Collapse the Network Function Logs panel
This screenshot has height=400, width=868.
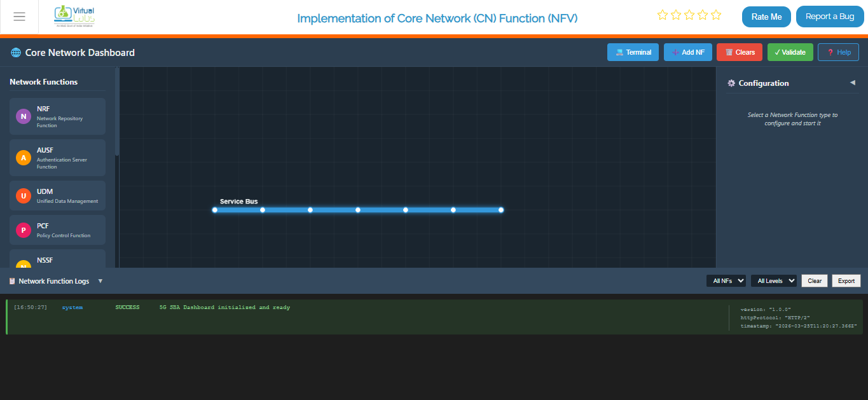pos(100,281)
